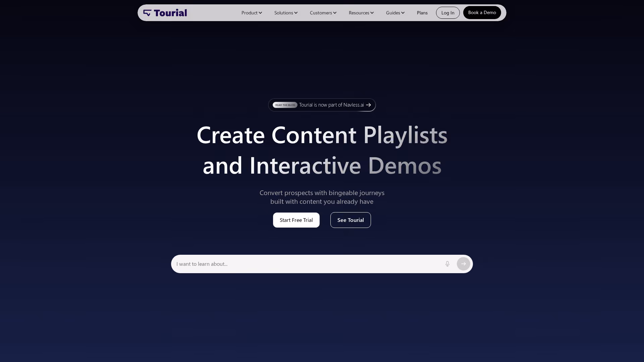
Task: Expand the Product dropdown menu
Action: (252, 13)
